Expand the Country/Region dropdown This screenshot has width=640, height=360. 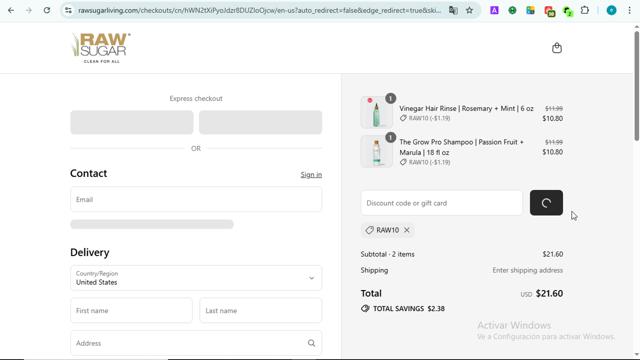pos(196,278)
